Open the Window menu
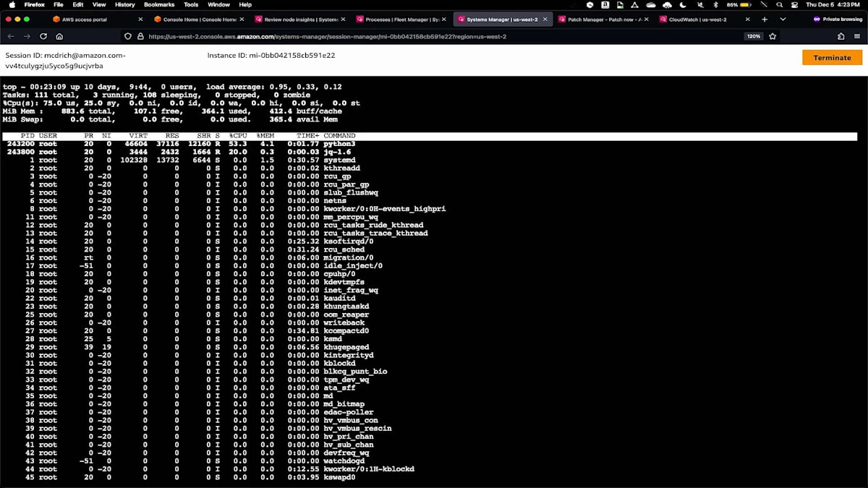Image resolution: width=868 pixels, height=488 pixels. tap(218, 4)
